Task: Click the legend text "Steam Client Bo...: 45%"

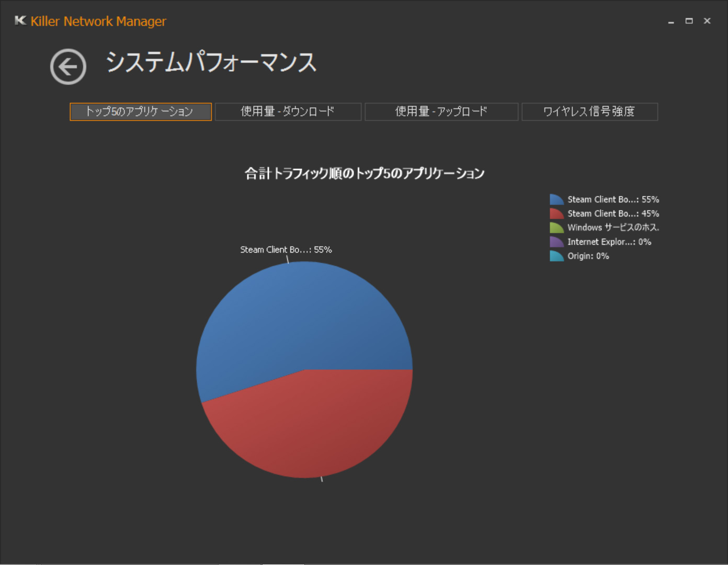Action: coord(613,213)
